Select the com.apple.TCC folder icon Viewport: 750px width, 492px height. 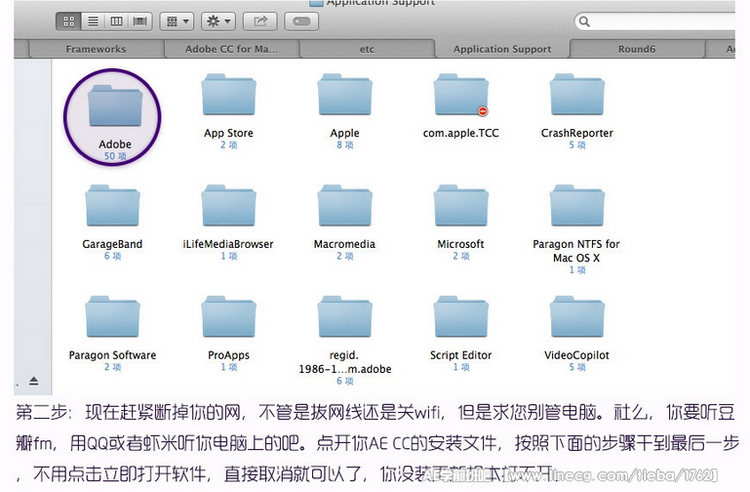click(461, 95)
